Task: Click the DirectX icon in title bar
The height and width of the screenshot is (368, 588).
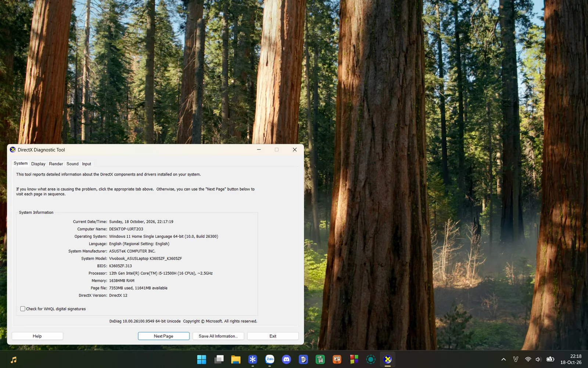Action: tap(13, 150)
